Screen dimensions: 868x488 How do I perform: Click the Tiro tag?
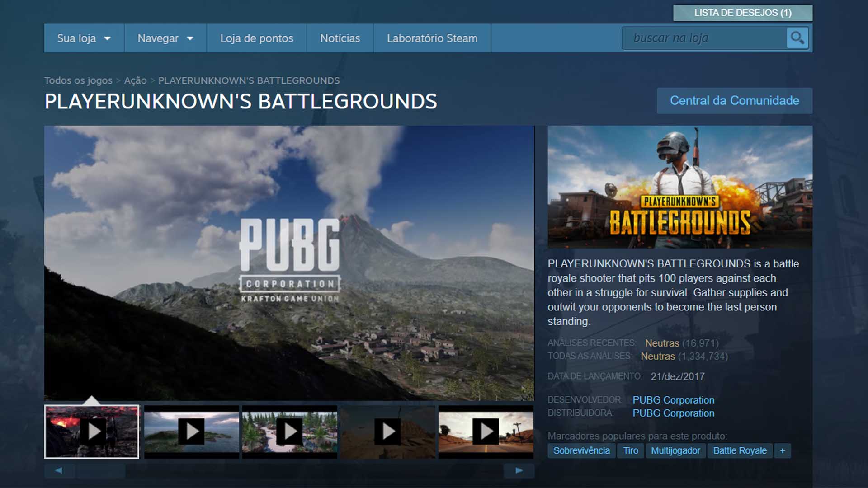tap(630, 450)
